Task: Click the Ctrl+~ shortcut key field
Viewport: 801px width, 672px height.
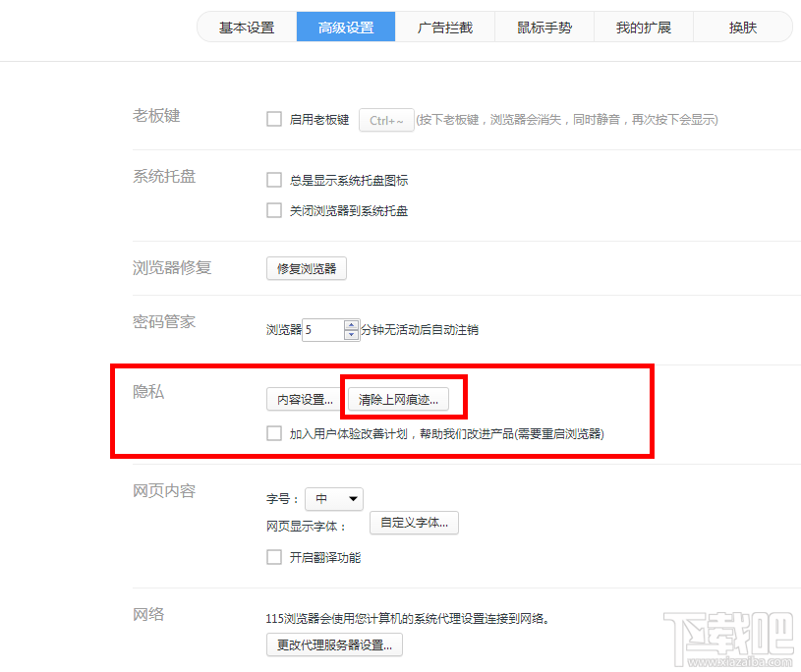Action: (386, 119)
